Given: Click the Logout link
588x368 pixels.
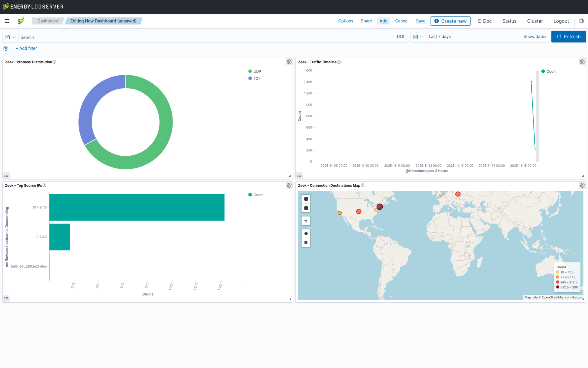Looking at the screenshot, I should point(561,21).
